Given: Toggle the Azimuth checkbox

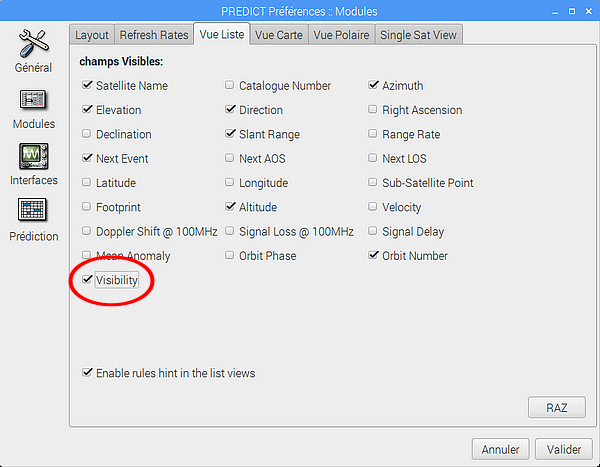Looking at the screenshot, I should [373, 85].
